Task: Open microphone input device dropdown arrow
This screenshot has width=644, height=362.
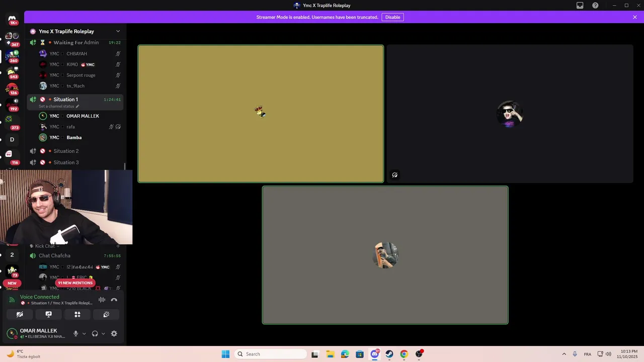Action: coord(84,333)
